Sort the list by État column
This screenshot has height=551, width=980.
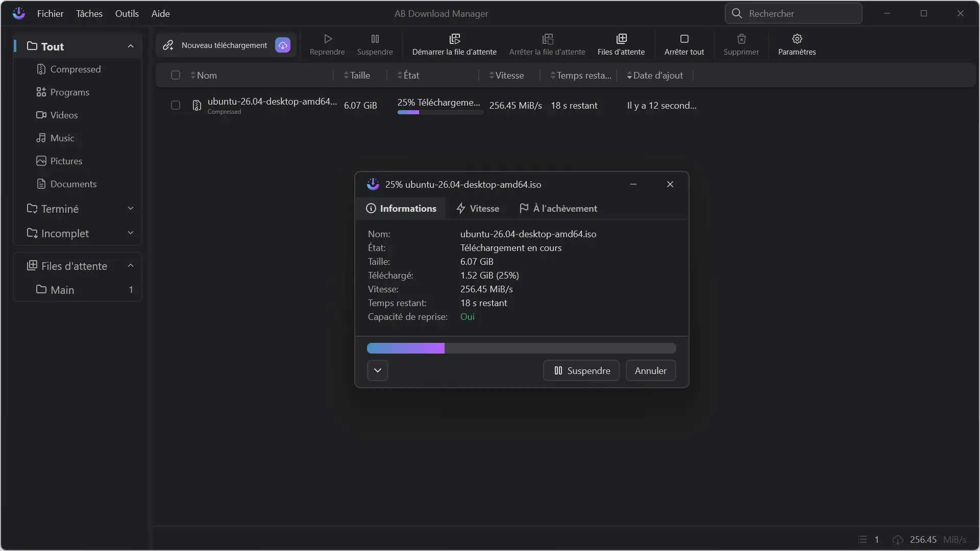408,75
